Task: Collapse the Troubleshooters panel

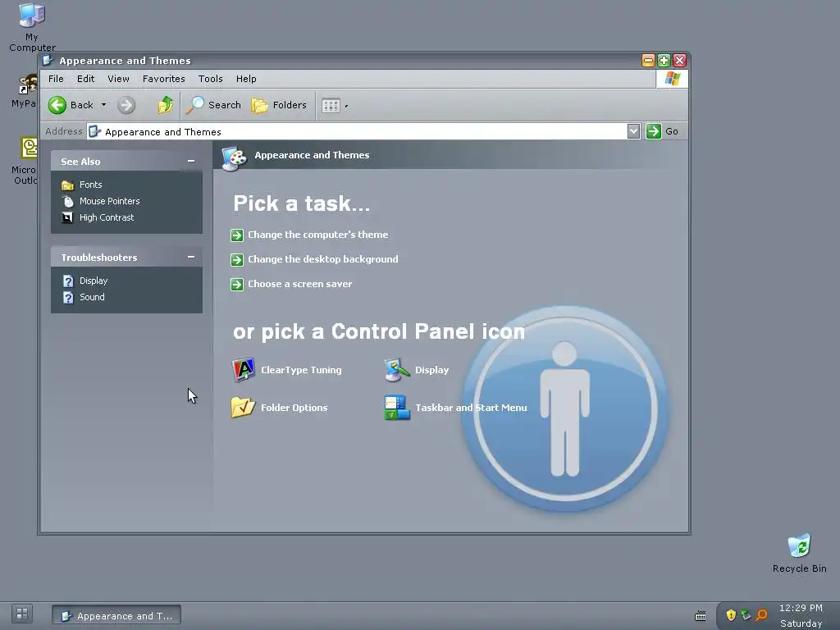Action: coord(191,257)
